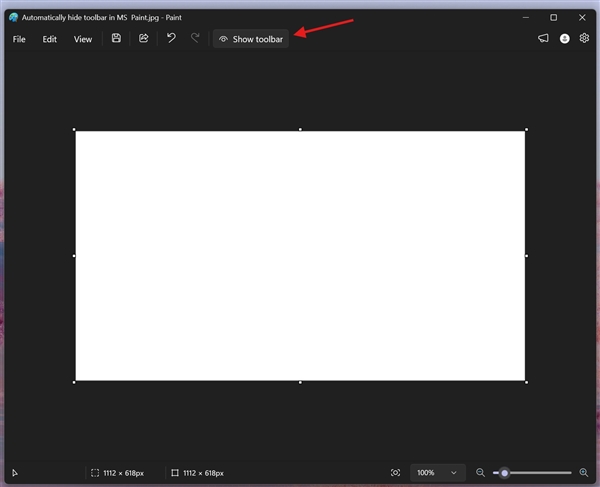
Task: Click the white canvas area
Action: coord(300,255)
